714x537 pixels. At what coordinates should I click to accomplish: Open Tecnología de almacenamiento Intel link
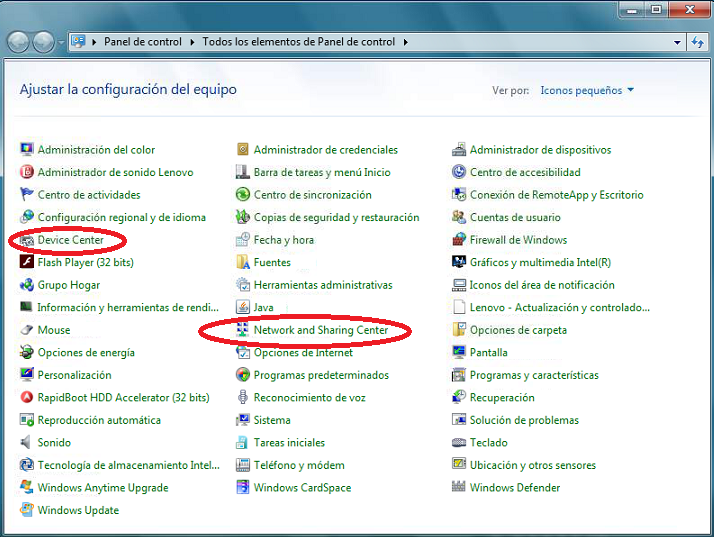[128, 465]
